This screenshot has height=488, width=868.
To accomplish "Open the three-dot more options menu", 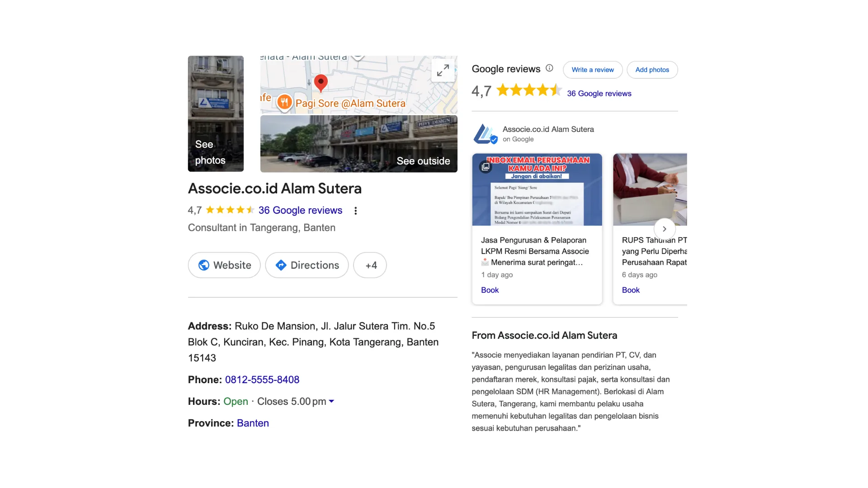I will pos(356,211).
